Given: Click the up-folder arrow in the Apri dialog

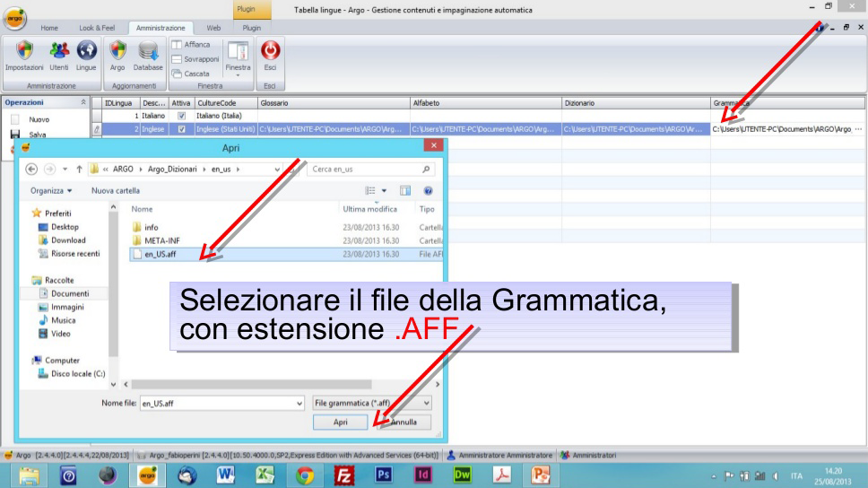Looking at the screenshot, I should point(79,169).
